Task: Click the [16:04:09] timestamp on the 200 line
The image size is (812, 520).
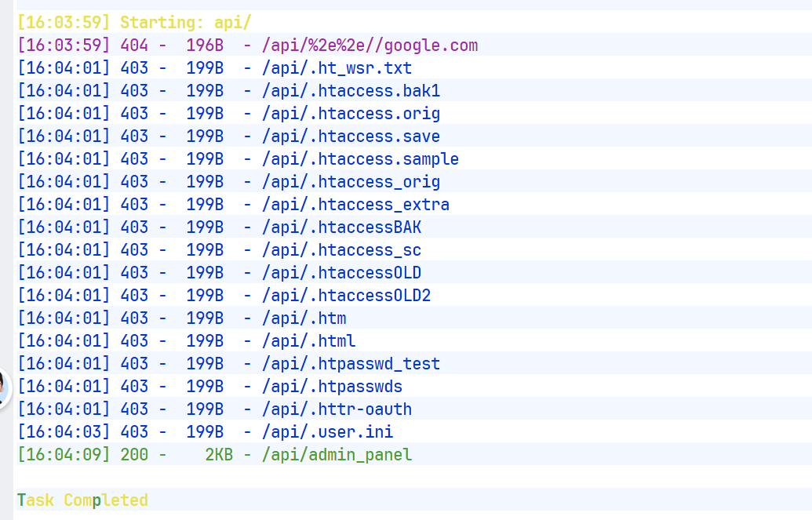Action: click(x=64, y=455)
